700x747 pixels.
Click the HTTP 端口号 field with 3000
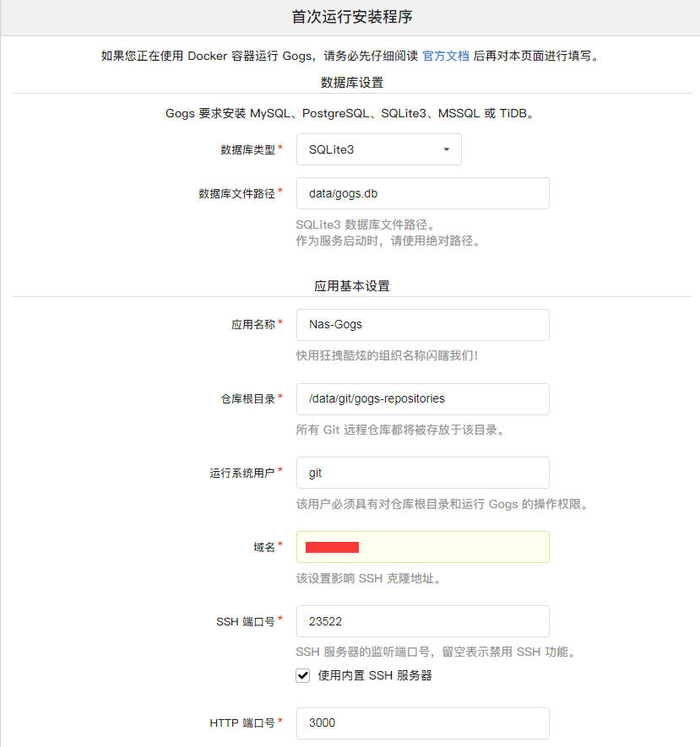tap(423, 723)
